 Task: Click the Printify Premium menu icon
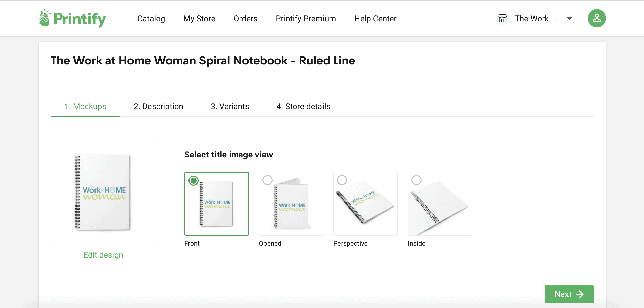[x=306, y=18]
